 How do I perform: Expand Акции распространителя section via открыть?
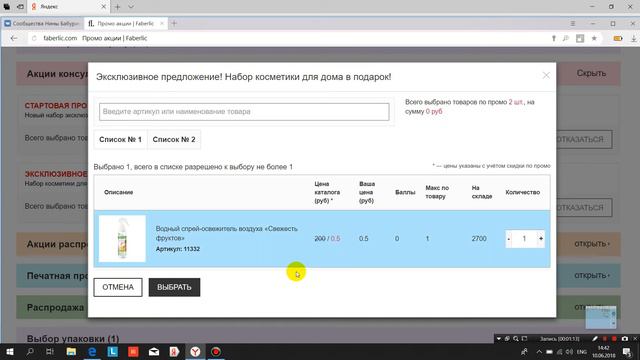point(592,244)
